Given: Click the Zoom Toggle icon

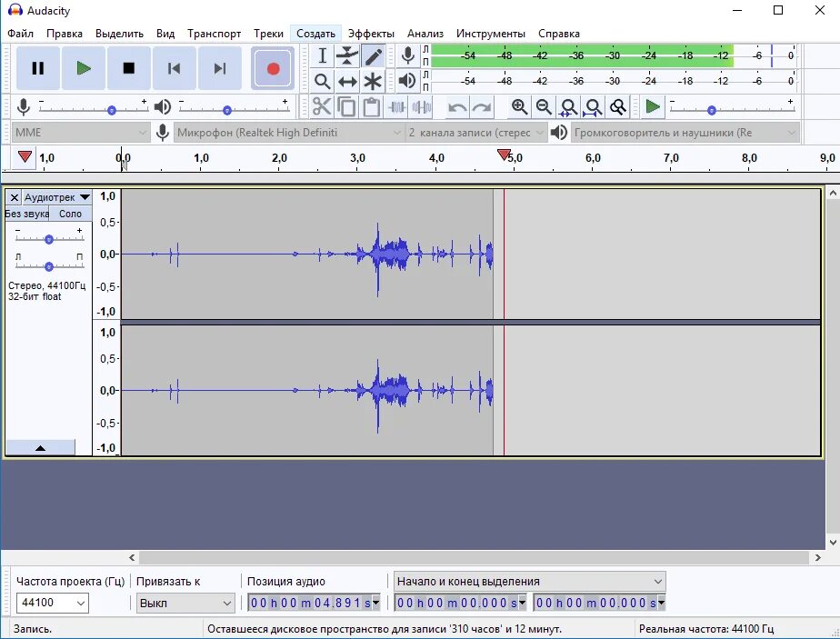Looking at the screenshot, I should point(617,106).
